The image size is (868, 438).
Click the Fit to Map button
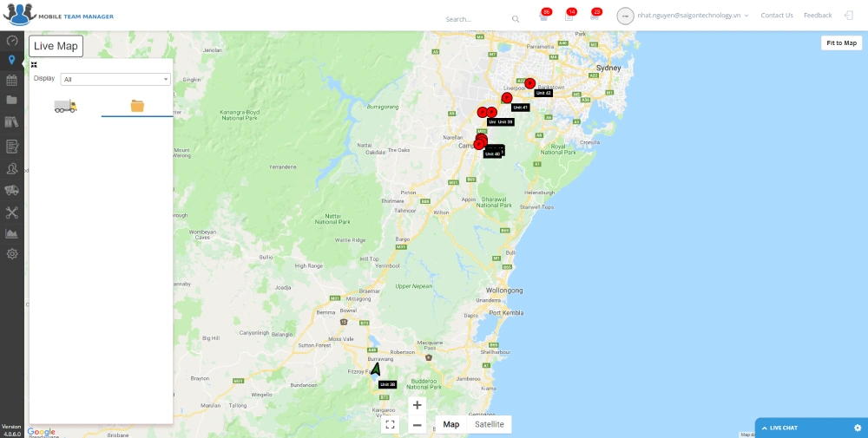(x=840, y=42)
